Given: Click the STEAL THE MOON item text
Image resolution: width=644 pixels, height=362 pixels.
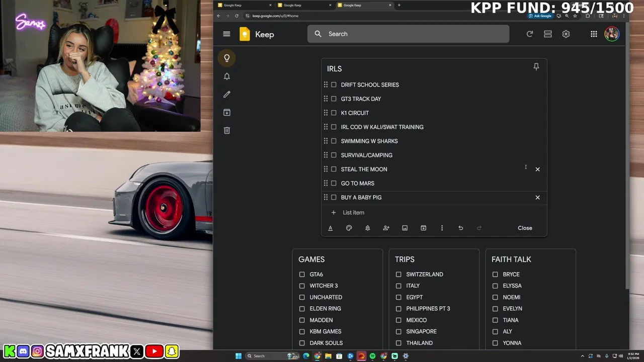Looking at the screenshot, I should click(364, 169).
